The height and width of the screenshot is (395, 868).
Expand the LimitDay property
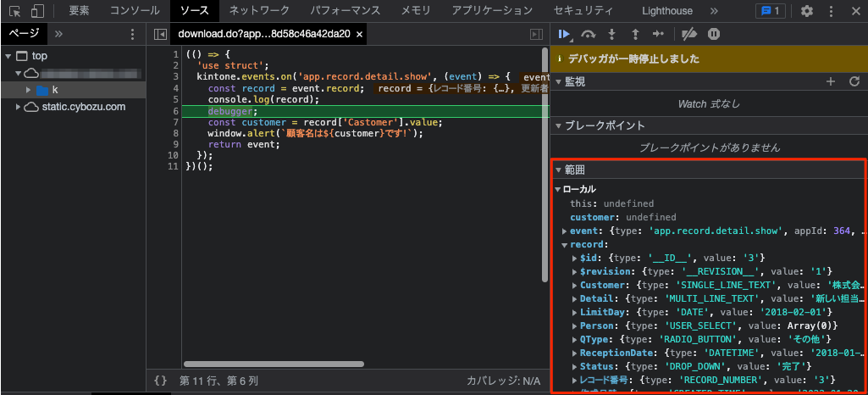(x=575, y=312)
